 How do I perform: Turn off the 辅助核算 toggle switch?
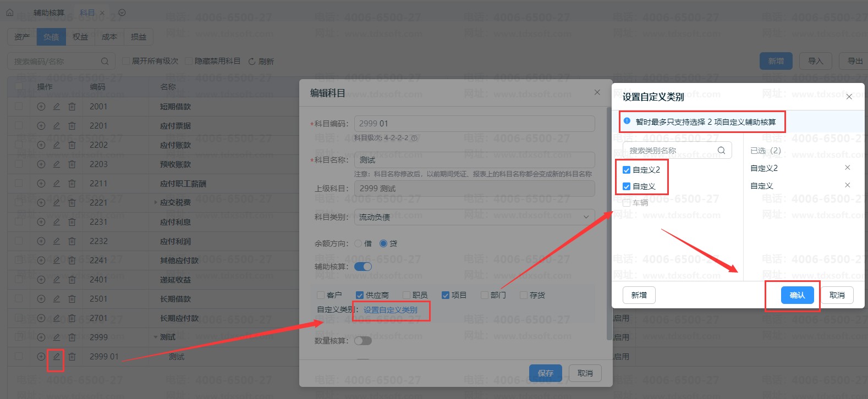click(363, 267)
